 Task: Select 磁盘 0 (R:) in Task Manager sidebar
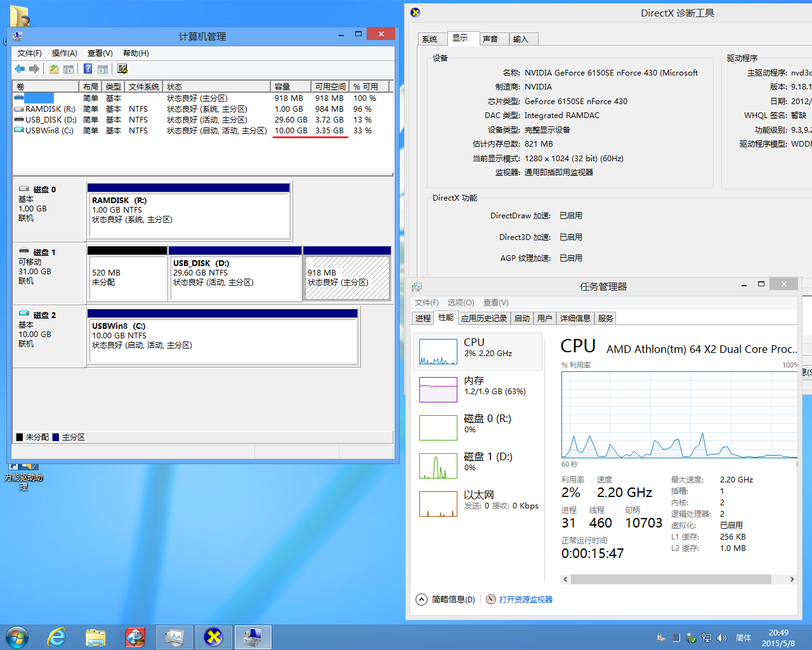click(x=478, y=427)
